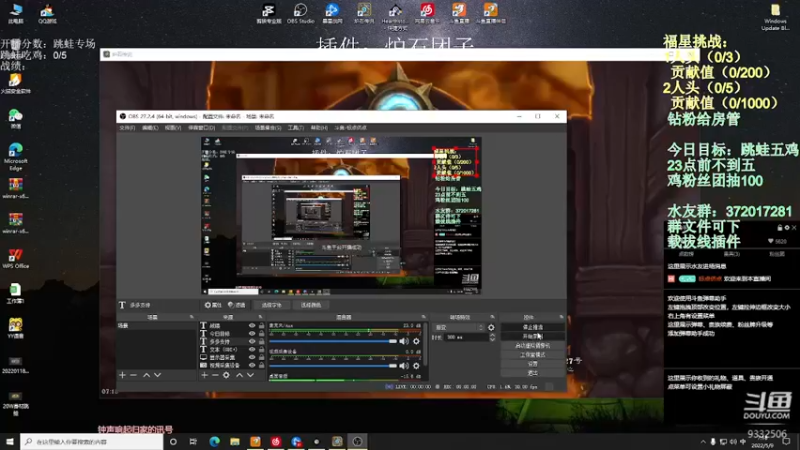
Task: Open Windows Start menu
Action: [x=10, y=441]
